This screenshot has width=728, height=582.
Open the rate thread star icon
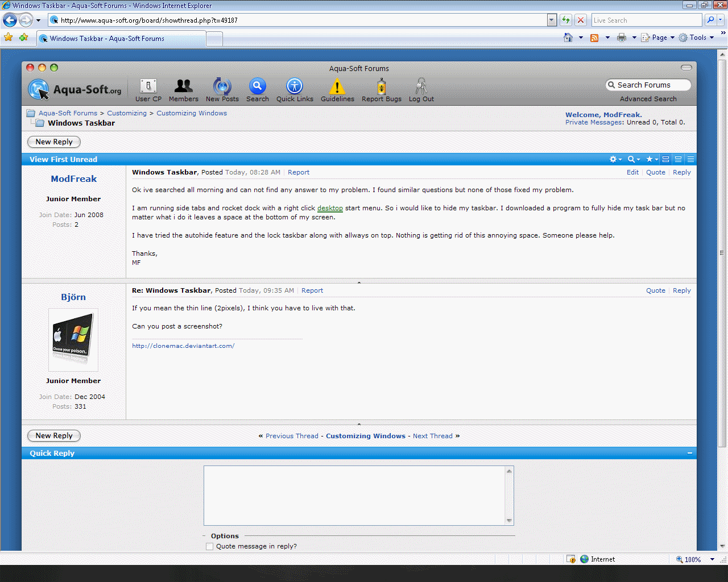[x=650, y=159]
